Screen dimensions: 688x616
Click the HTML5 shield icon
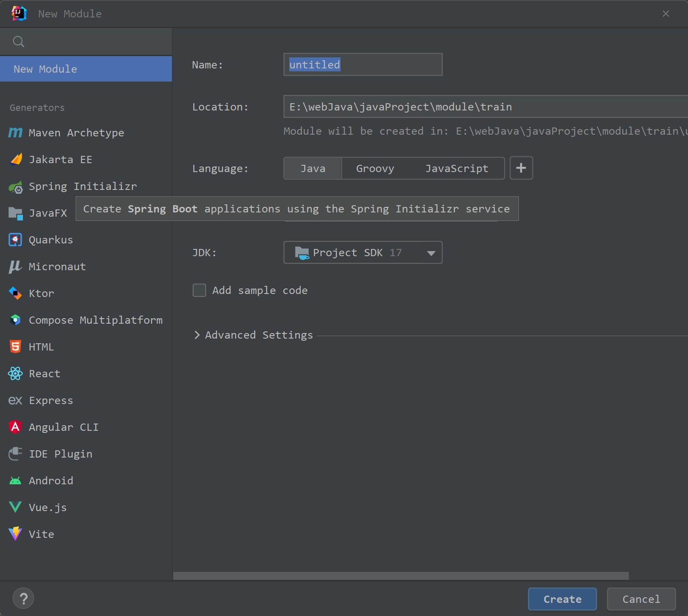(15, 347)
